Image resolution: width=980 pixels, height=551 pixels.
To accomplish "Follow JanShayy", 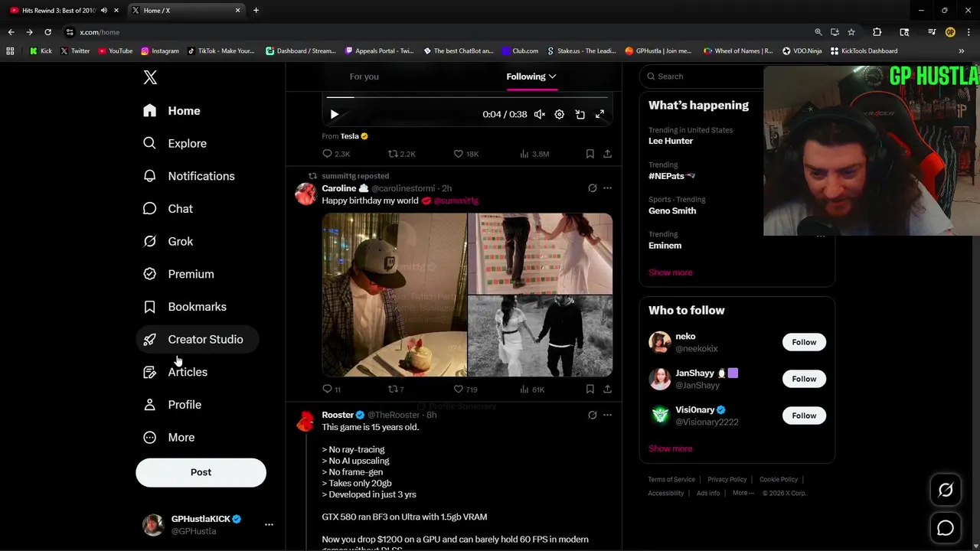I will [x=804, y=379].
